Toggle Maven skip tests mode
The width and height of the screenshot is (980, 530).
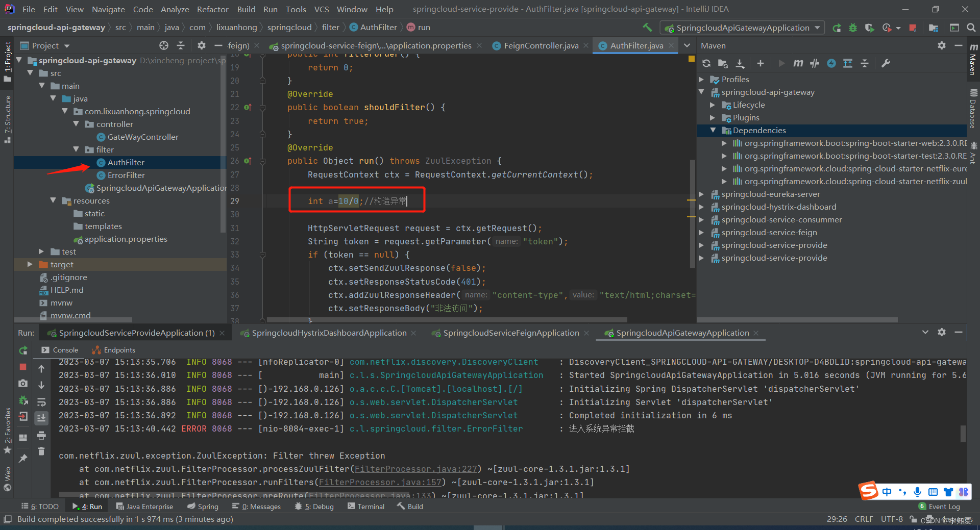click(831, 63)
